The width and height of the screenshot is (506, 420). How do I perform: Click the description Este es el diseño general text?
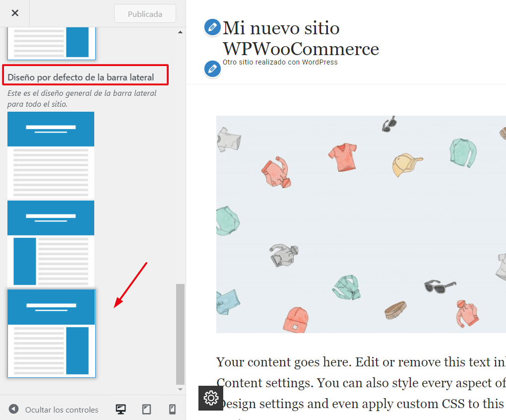coord(82,98)
